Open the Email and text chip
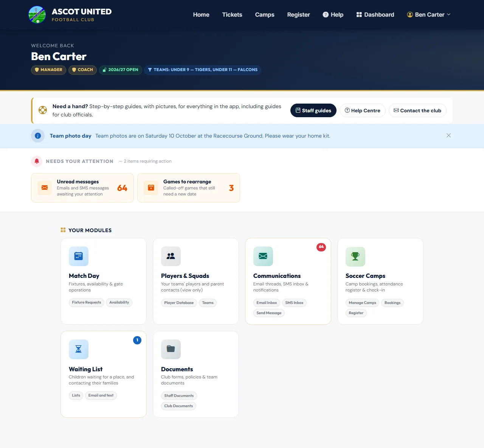This screenshot has width=484, height=448. point(101,395)
